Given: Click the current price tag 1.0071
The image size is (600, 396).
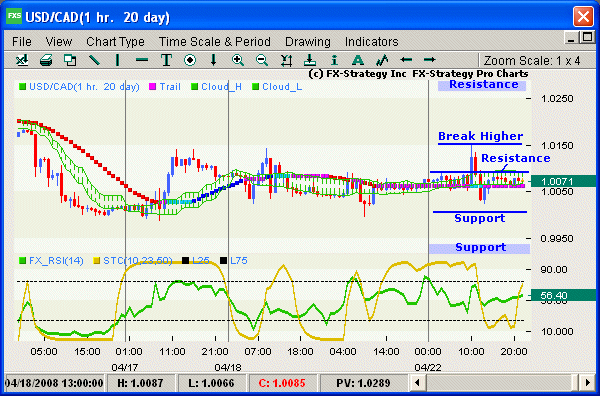Looking at the screenshot, I should point(562,181).
